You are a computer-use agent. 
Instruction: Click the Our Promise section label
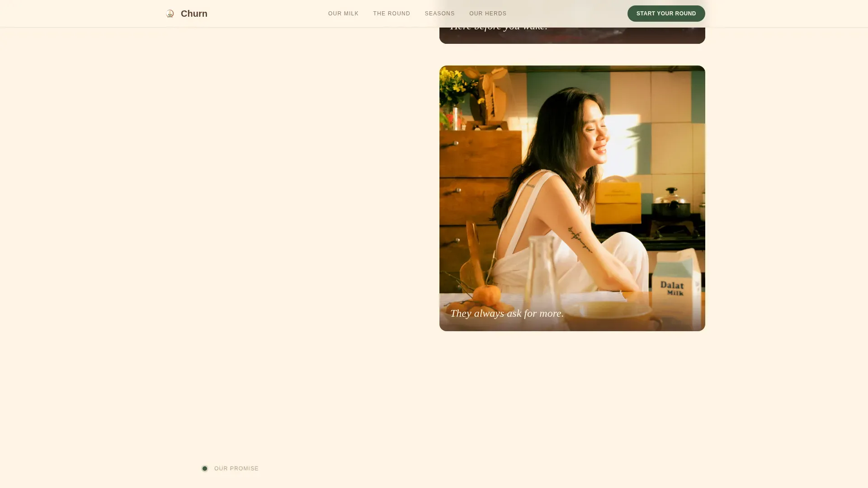tap(236, 469)
